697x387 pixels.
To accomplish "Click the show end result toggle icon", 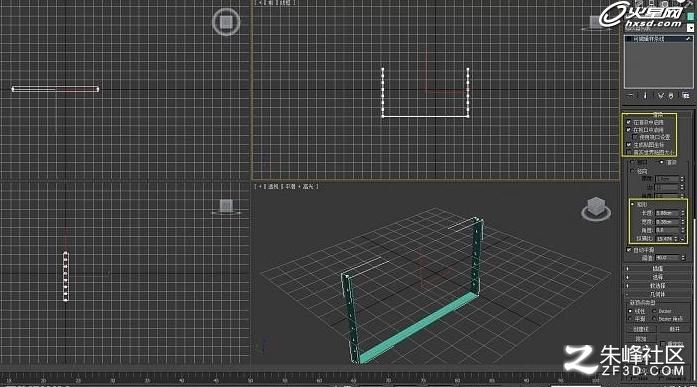I will (x=645, y=96).
